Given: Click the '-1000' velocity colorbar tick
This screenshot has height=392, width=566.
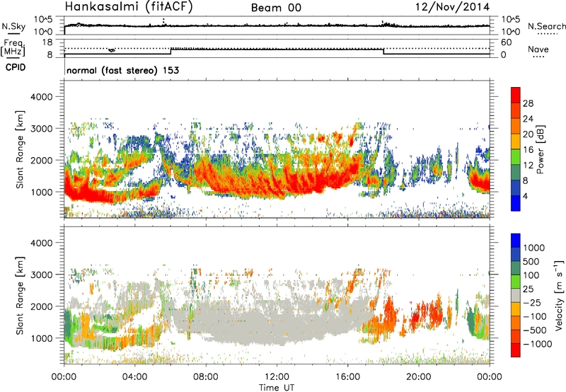Looking at the screenshot, I should point(537,344).
